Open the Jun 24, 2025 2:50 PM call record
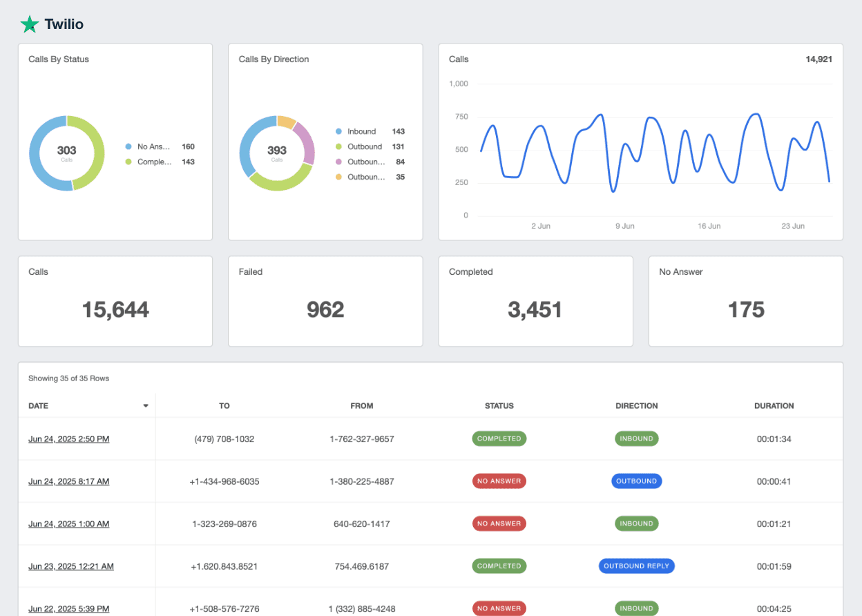 [68, 439]
